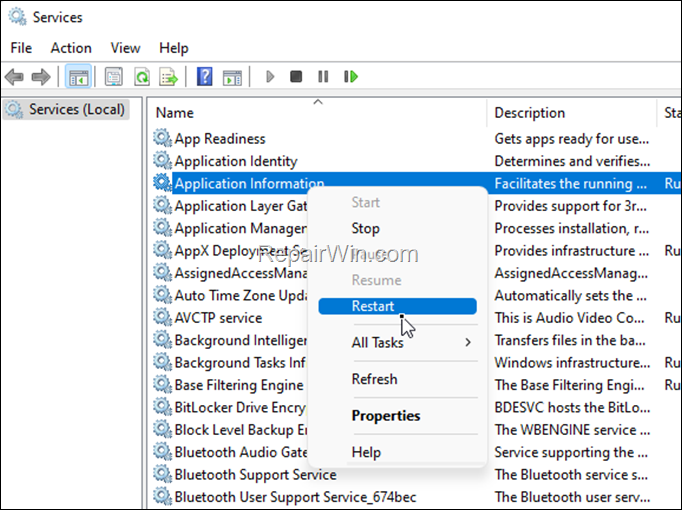
Task: Click the Stop Service square icon
Action: tap(296, 77)
